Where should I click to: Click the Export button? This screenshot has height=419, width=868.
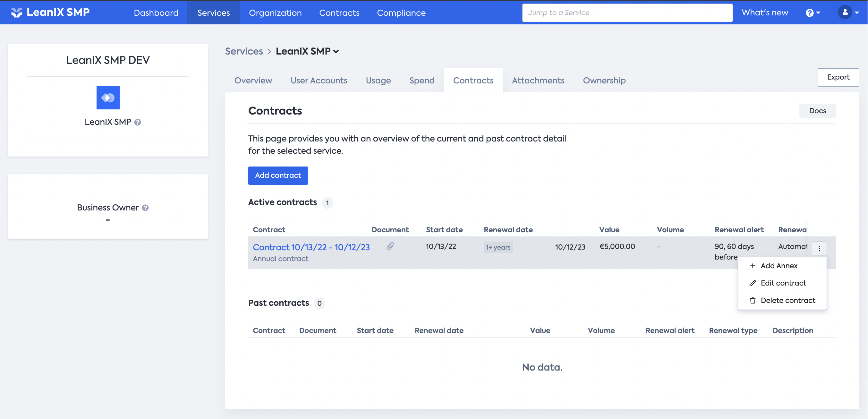pyautogui.click(x=838, y=77)
